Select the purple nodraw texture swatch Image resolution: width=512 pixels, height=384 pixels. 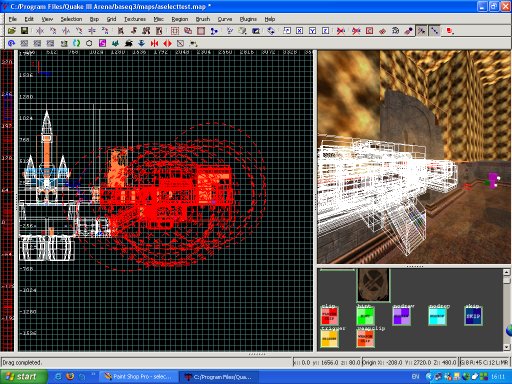tap(401, 316)
